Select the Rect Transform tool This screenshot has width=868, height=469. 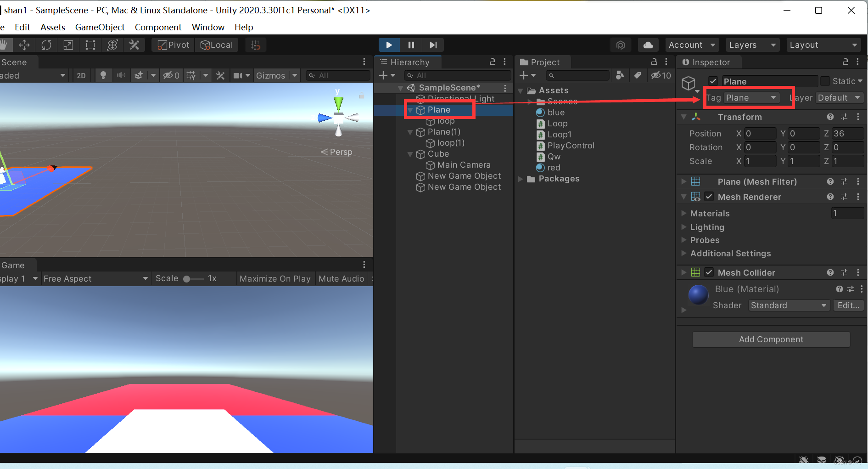point(90,45)
